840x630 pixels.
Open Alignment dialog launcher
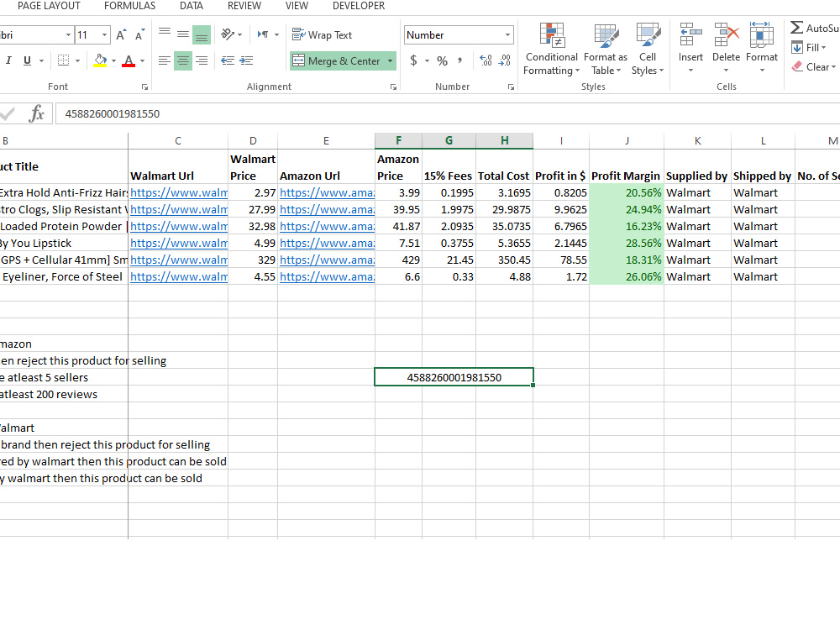(393, 87)
